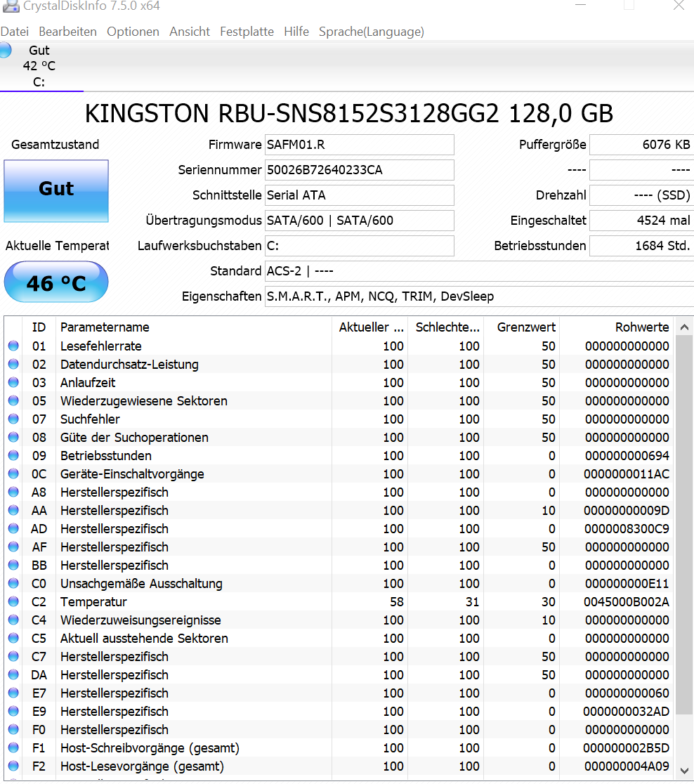
Task: Open the Ansicht menu
Action: 190,32
